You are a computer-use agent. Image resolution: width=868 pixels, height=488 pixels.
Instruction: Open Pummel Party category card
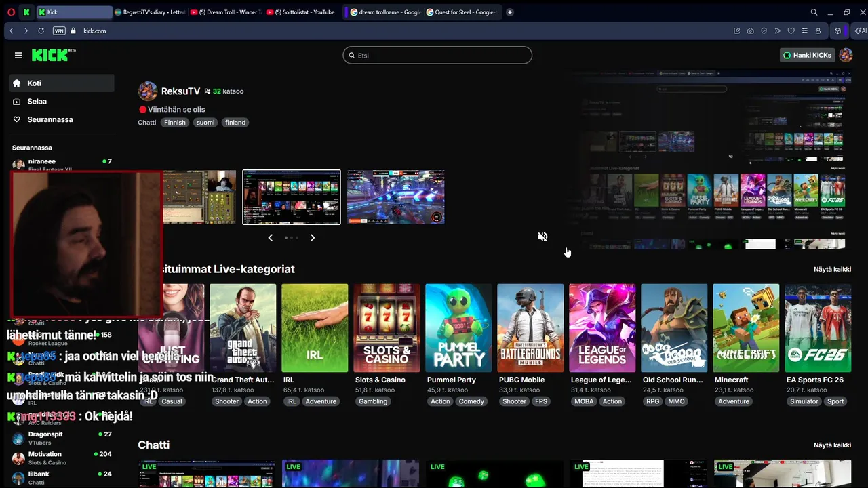[458, 328]
